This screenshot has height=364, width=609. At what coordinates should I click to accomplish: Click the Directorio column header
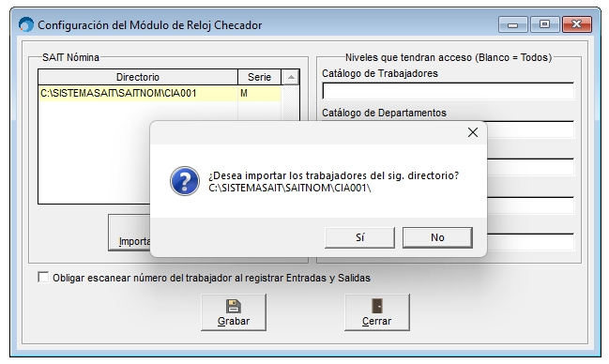(138, 77)
